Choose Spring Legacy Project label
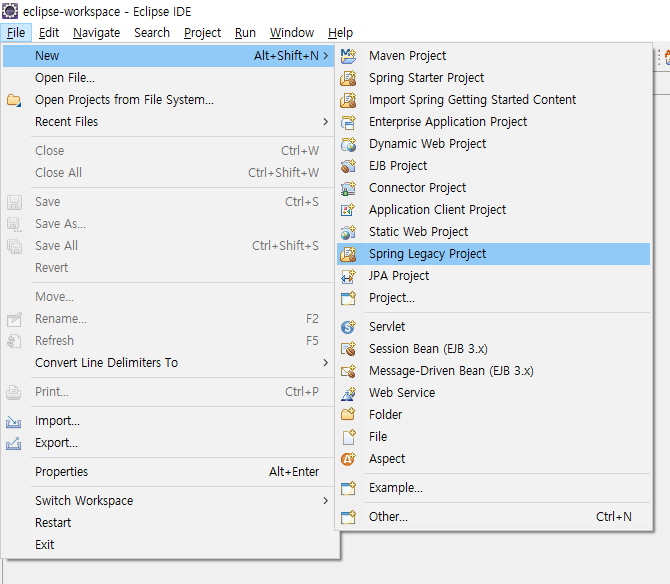 click(427, 254)
